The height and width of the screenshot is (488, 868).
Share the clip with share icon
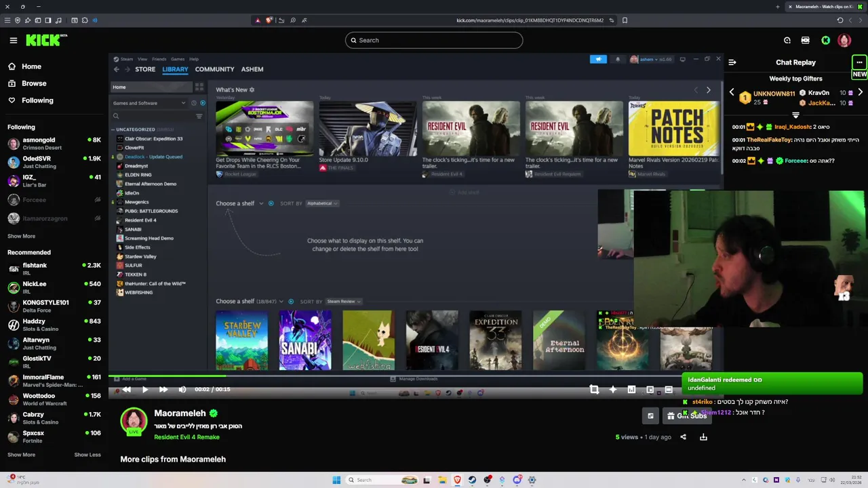(x=683, y=437)
